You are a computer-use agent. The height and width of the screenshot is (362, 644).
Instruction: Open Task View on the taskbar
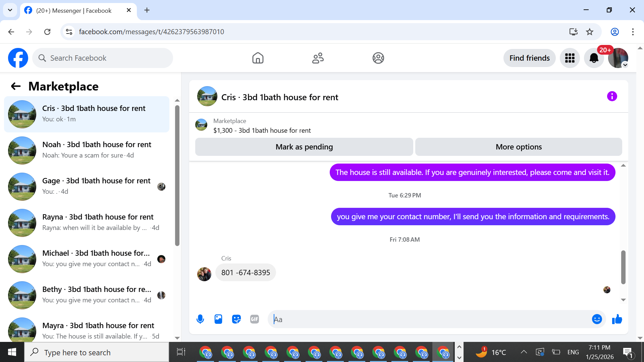pyautogui.click(x=181, y=352)
